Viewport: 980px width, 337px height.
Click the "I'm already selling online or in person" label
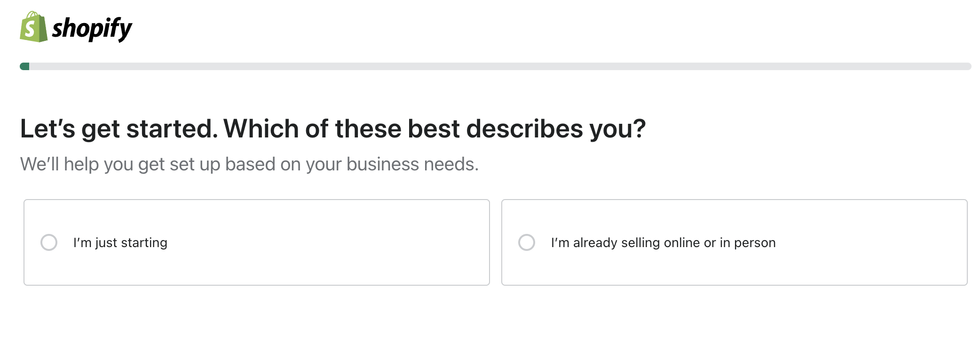pos(663,242)
